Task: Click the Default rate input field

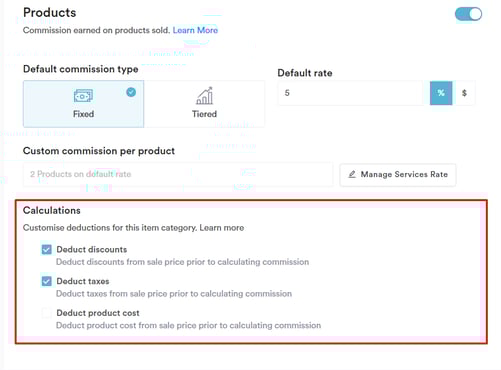Action: click(350, 93)
